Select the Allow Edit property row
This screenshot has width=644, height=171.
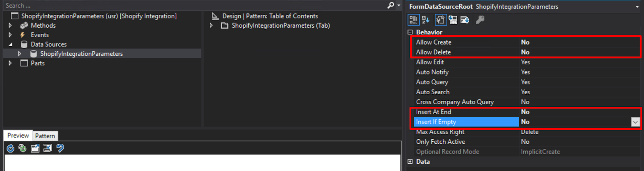tap(527, 62)
